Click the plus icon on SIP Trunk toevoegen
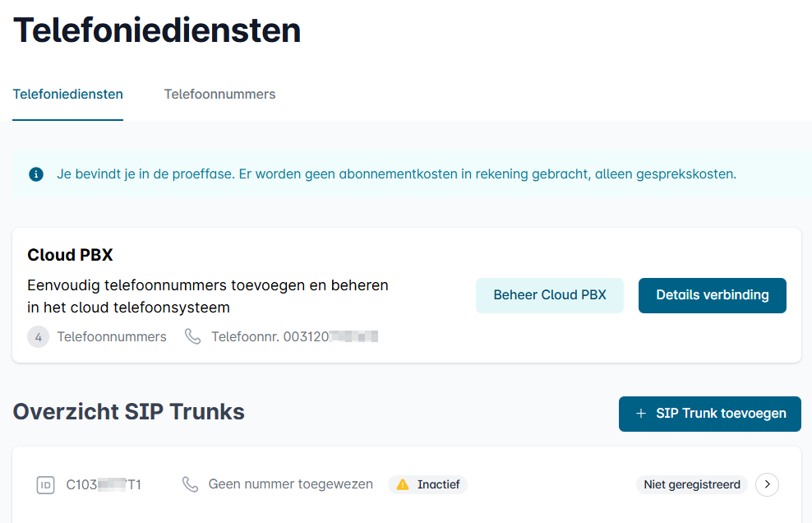 pos(640,413)
